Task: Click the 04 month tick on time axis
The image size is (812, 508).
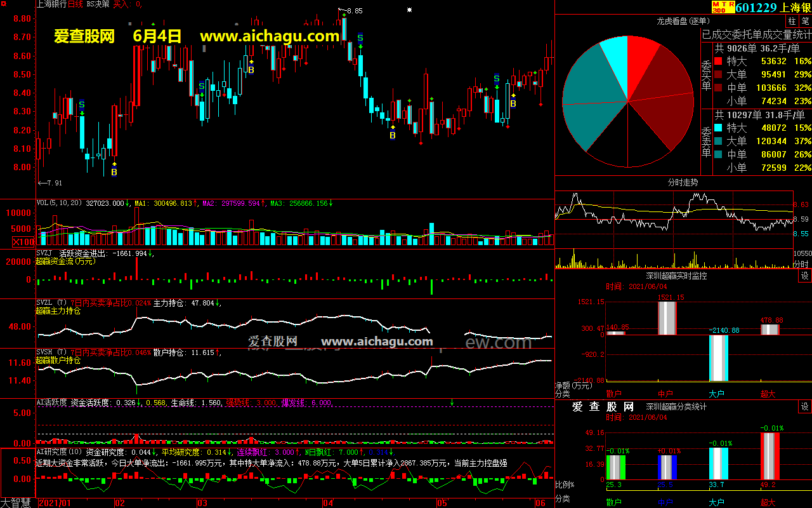Action: point(328,503)
